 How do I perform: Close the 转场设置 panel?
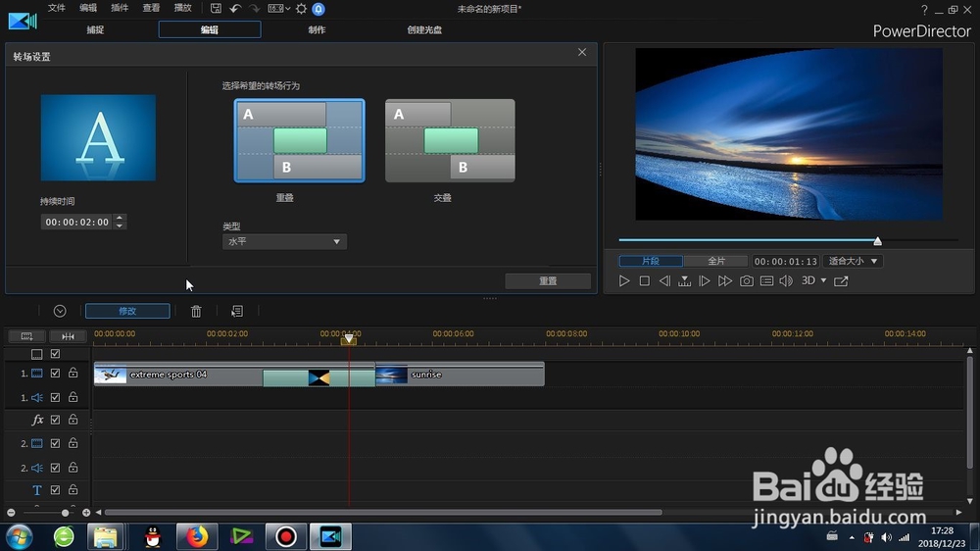point(582,52)
